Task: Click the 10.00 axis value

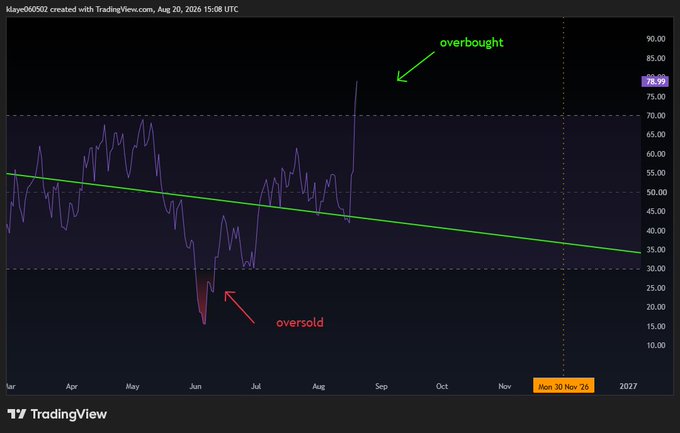Action: pos(656,345)
